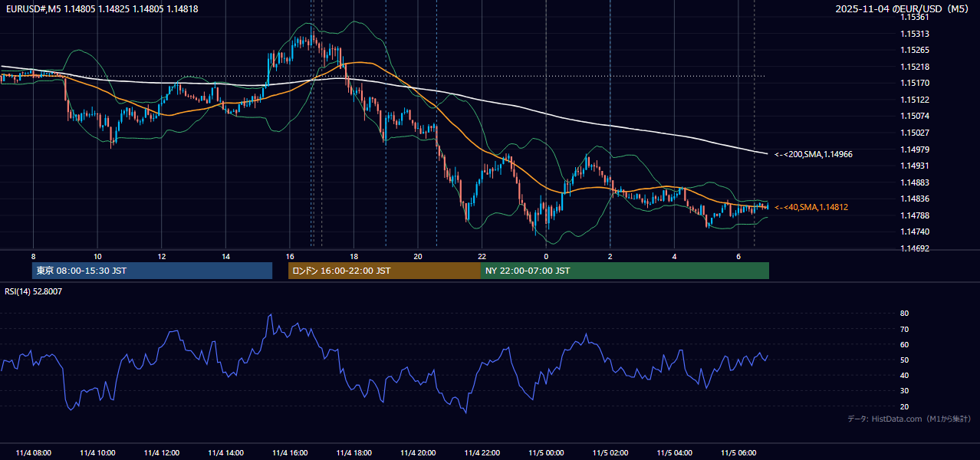Click hour tick 0 under the price chart
This screenshot has width=980, height=460.
546,256
